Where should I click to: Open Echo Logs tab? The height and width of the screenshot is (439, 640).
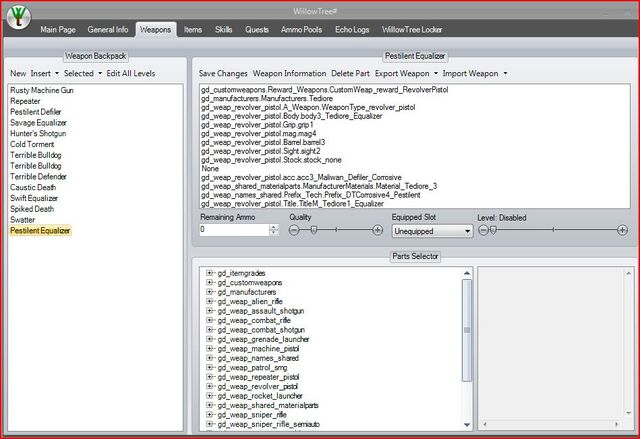352,29
